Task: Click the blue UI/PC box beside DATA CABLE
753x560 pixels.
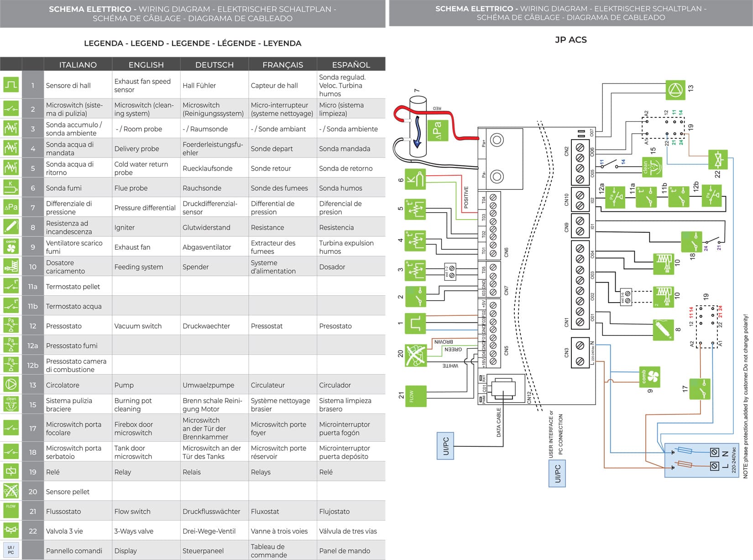Action: click(x=446, y=446)
